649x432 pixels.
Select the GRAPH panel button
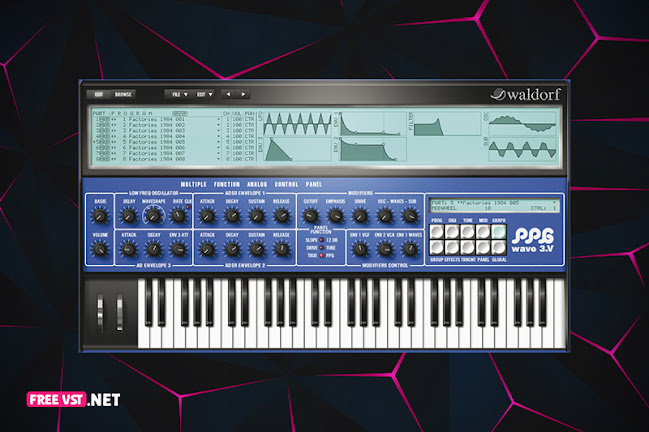[498, 232]
